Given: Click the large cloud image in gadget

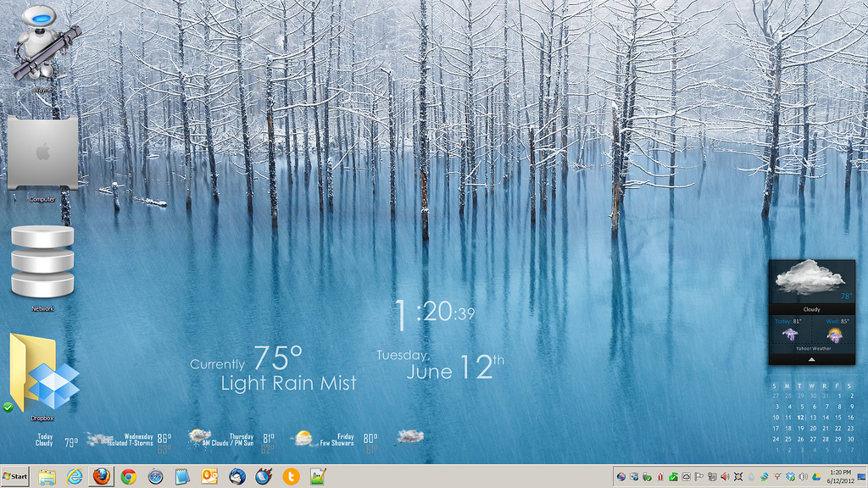Looking at the screenshot, I should [x=809, y=277].
